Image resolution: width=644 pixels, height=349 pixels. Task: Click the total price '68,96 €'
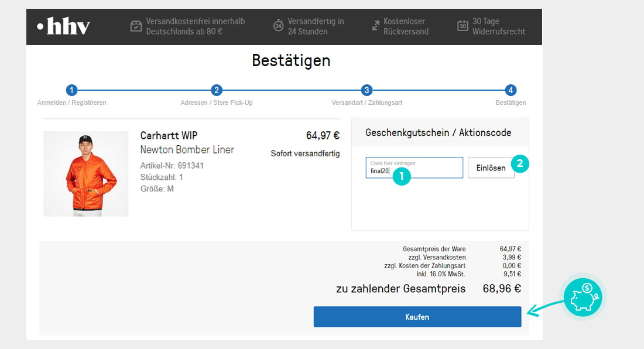(x=502, y=289)
